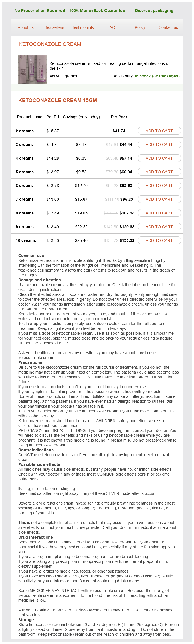Open the Policy page
Screen dimensions: 194x644
pyautogui.click(x=140, y=28)
